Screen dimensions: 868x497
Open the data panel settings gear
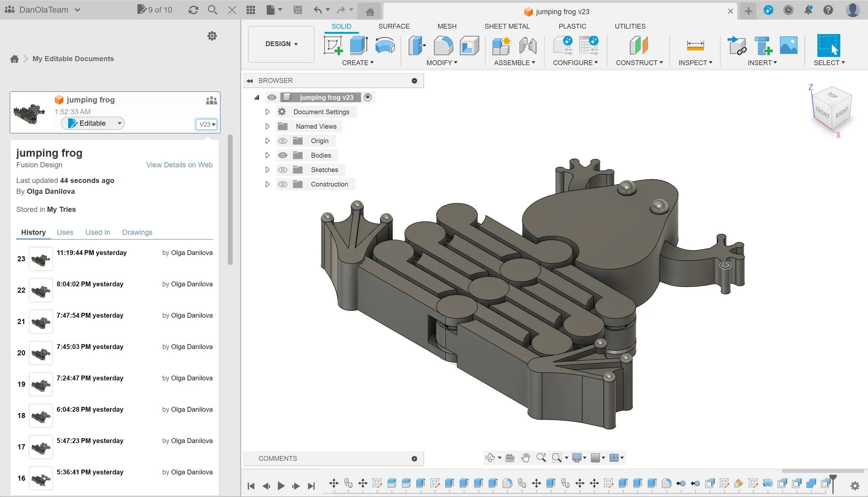(x=212, y=36)
